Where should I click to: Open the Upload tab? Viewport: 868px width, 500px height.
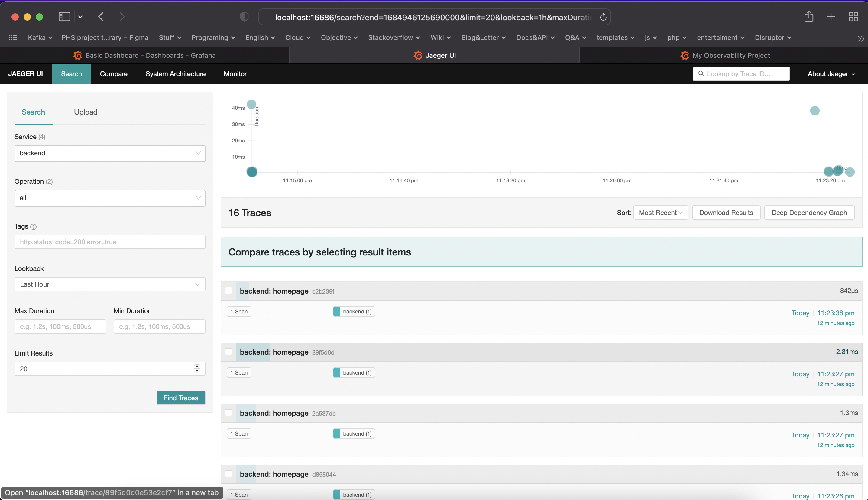tap(86, 112)
